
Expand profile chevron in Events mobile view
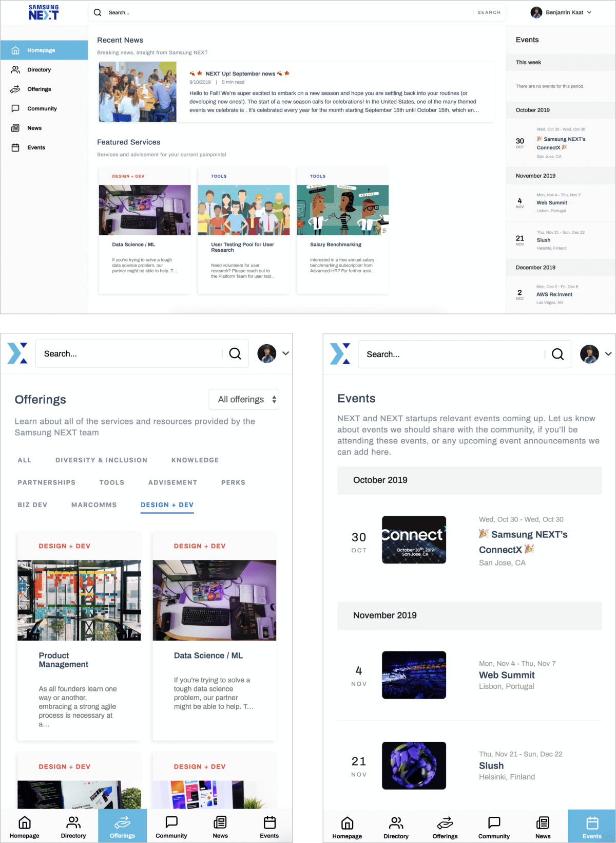[x=608, y=354]
